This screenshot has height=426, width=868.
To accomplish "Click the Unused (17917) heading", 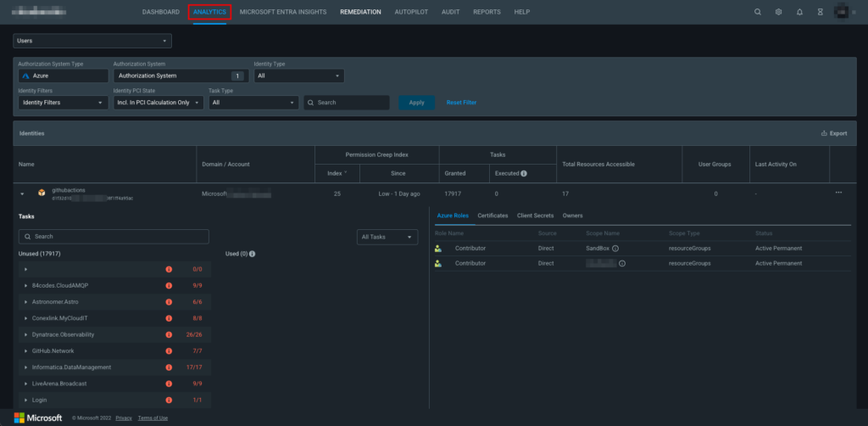I will [39, 254].
